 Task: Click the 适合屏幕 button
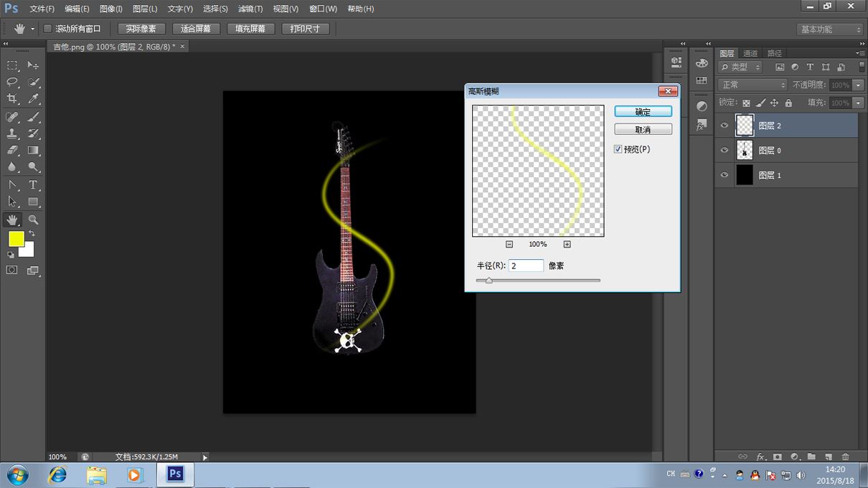196,29
